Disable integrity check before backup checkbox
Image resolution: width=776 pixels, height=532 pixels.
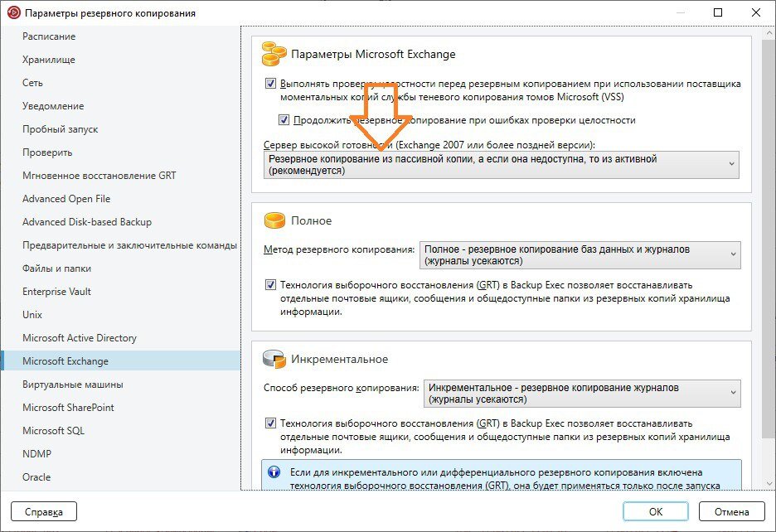tap(269, 82)
